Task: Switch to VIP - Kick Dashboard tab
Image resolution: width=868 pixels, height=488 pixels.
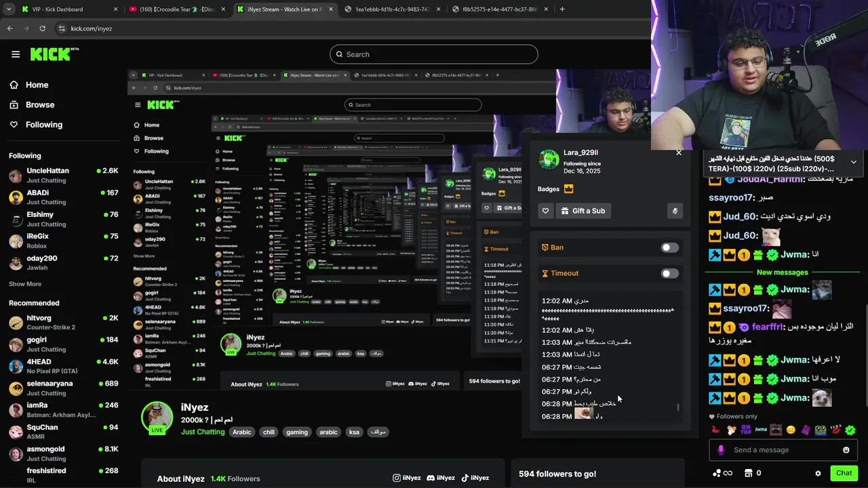Action: [x=68, y=9]
